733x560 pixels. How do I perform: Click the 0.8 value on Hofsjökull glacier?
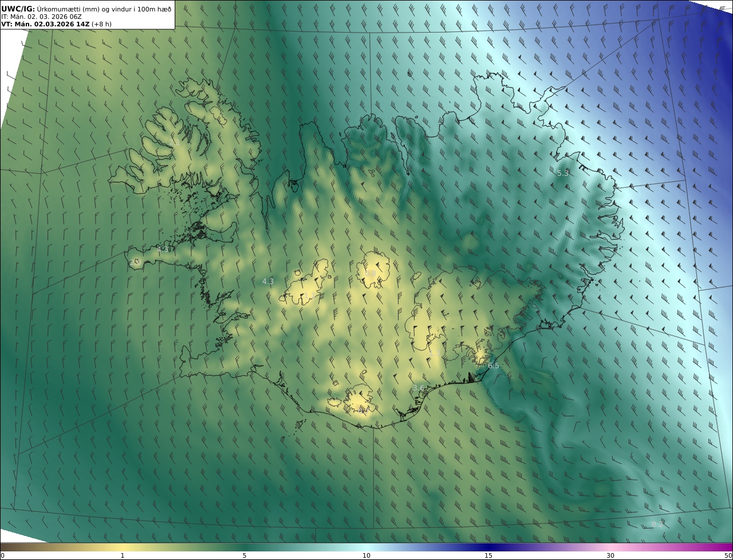point(370,274)
